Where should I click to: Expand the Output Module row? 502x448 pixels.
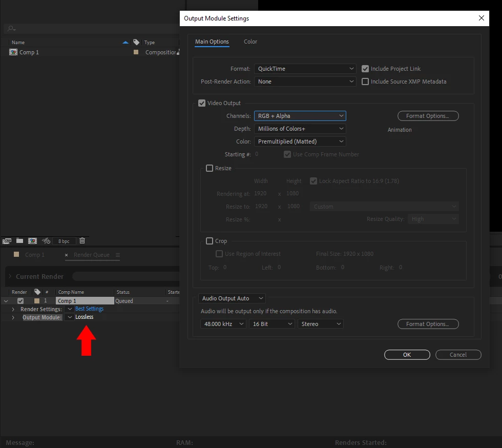(x=13, y=318)
